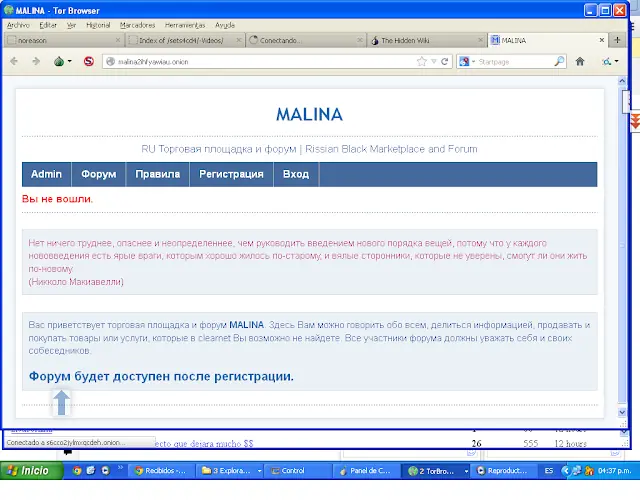This screenshot has height=500, width=640.
Task: Open Recibidos taskbar window
Action: click(x=161, y=471)
